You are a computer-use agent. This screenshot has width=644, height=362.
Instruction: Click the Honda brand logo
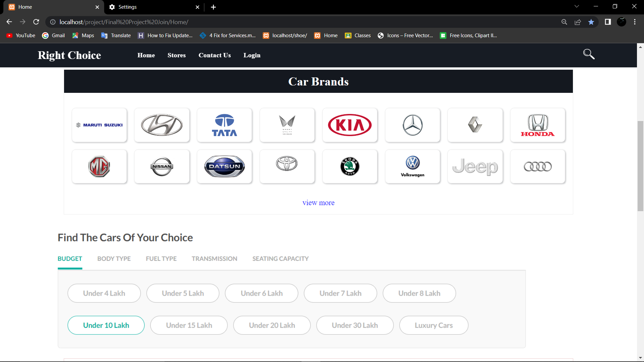(538, 125)
